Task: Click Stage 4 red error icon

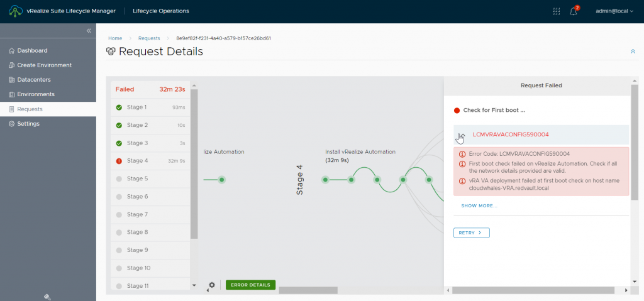Action: (119, 161)
